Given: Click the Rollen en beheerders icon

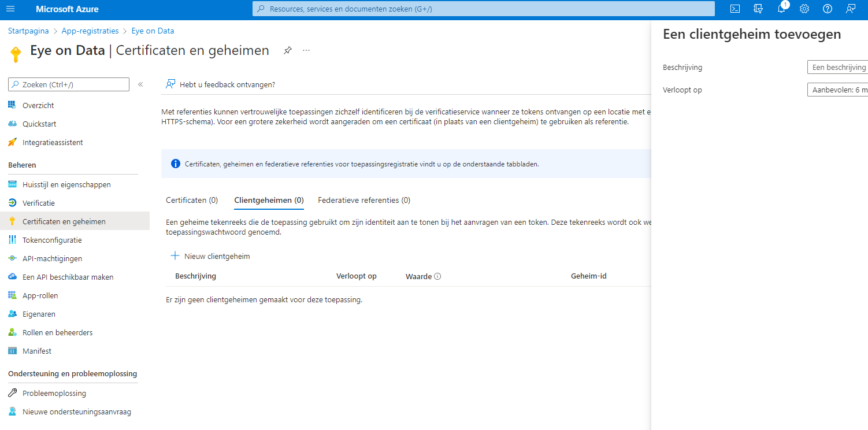Looking at the screenshot, I should click(12, 332).
